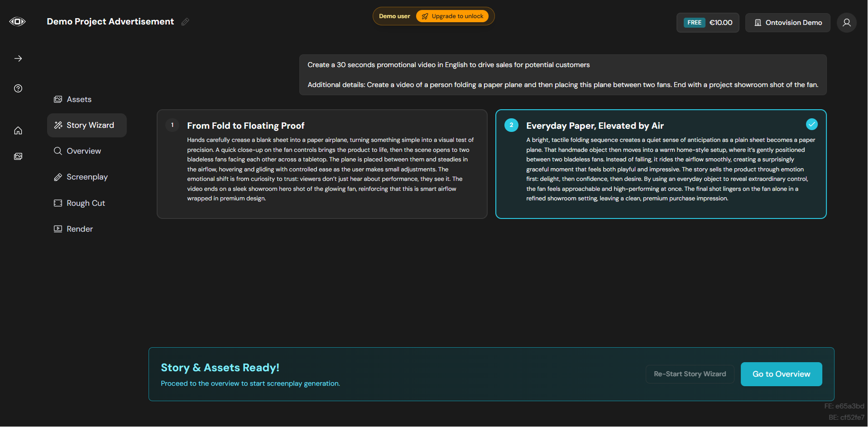Click the project prompt description box

pos(563,75)
